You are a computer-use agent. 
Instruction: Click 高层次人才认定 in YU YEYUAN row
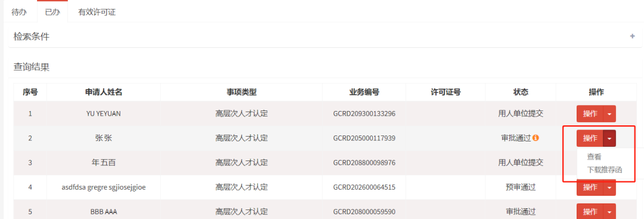pos(241,114)
